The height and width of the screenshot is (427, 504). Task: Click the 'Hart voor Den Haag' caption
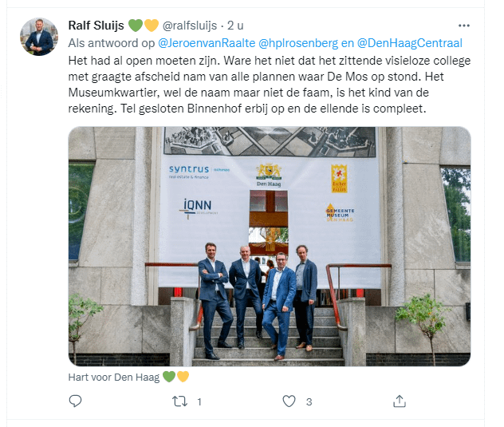coord(114,378)
